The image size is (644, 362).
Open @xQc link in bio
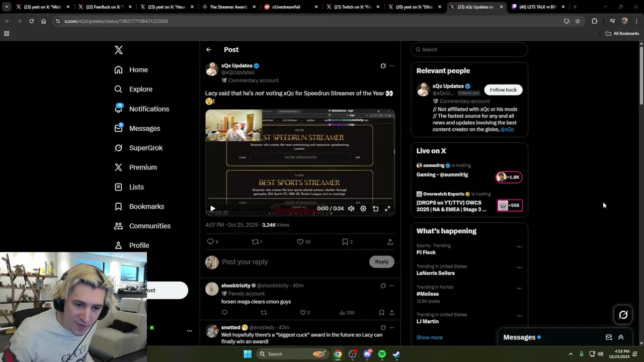[507, 130]
